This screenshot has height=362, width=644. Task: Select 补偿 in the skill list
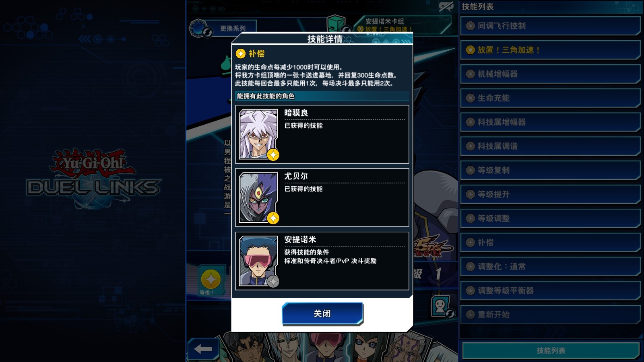[550, 243]
